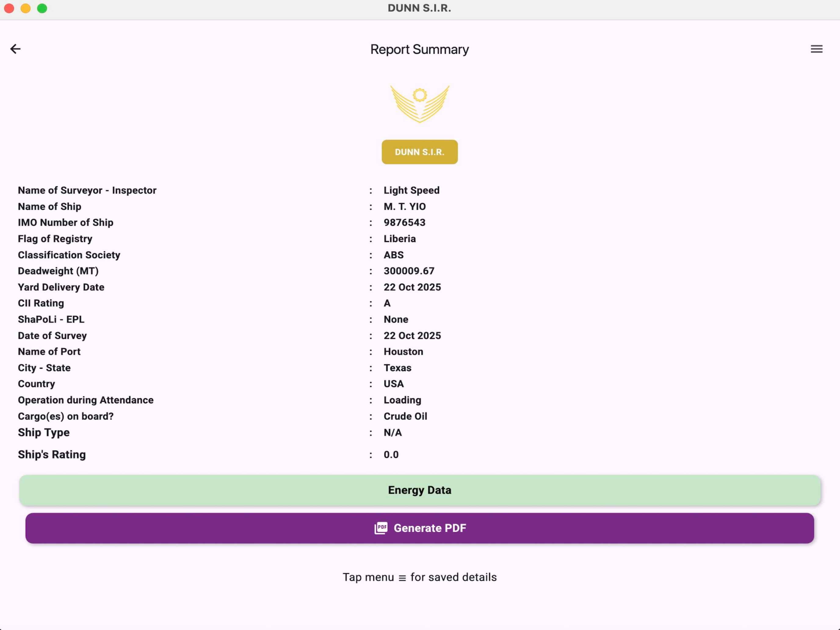Select CII Rating value 'A'
The width and height of the screenshot is (840, 630).
click(x=387, y=303)
